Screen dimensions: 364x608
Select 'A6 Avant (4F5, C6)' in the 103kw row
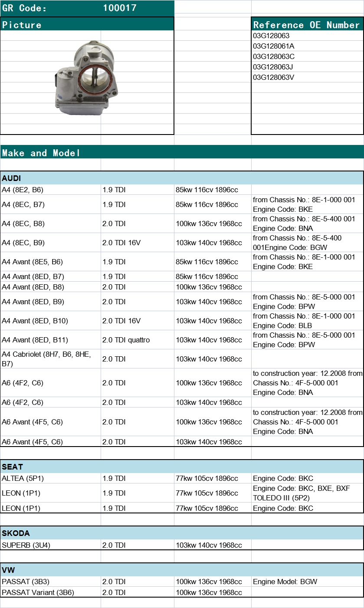(50, 442)
